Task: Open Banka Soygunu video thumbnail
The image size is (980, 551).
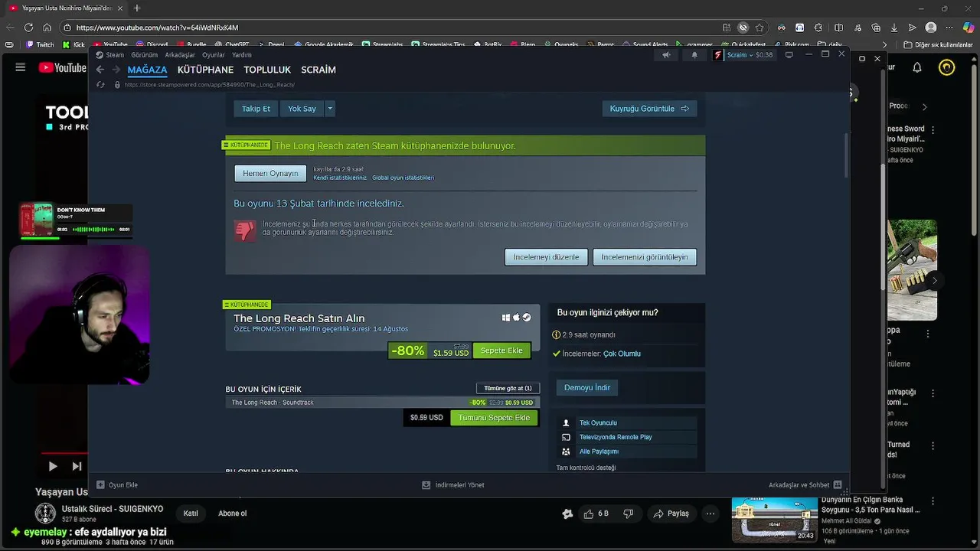Action: [x=773, y=520]
